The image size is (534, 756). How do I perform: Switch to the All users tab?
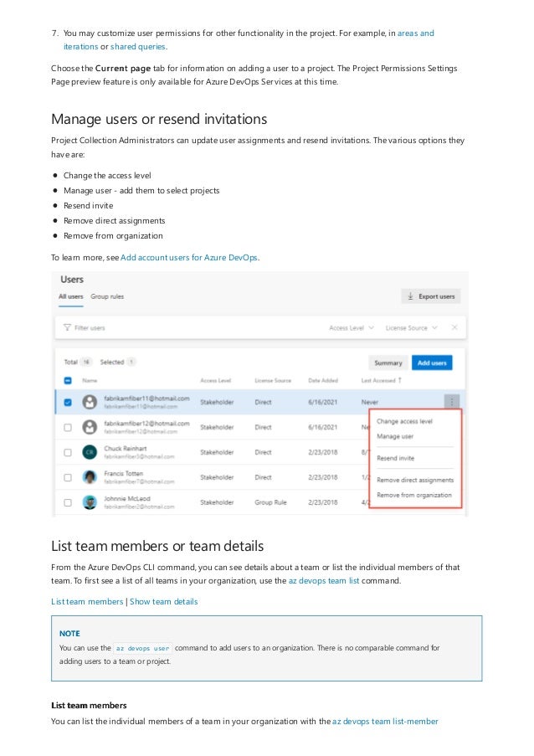click(71, 296)
